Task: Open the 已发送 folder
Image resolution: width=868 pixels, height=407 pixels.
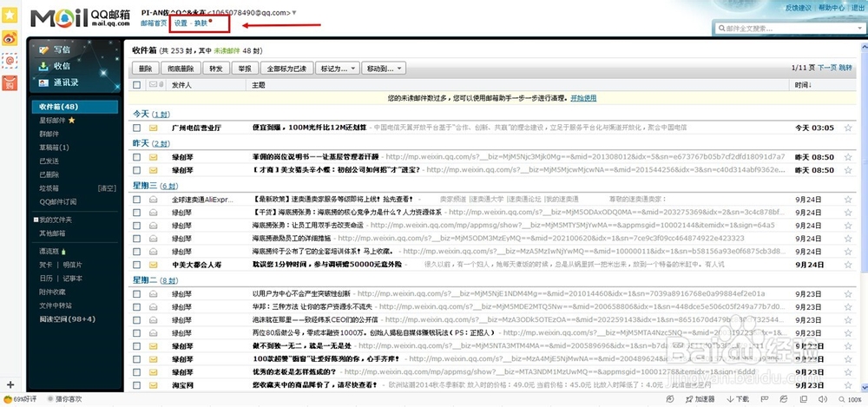Action: 49,161
